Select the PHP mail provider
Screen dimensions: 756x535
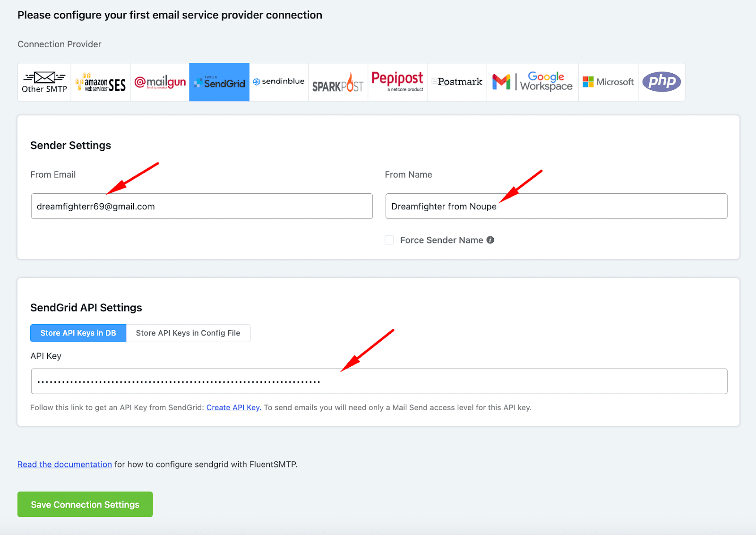(x=661, y=82)
